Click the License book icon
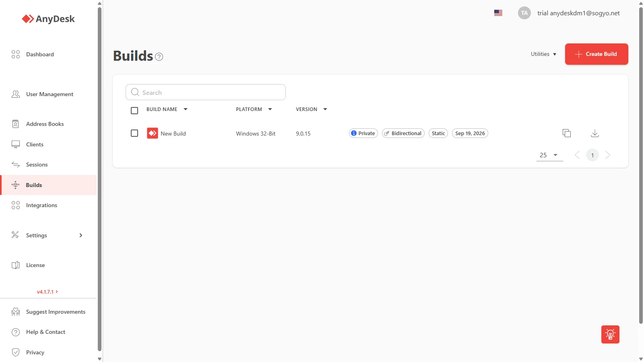 click(16, 265)
